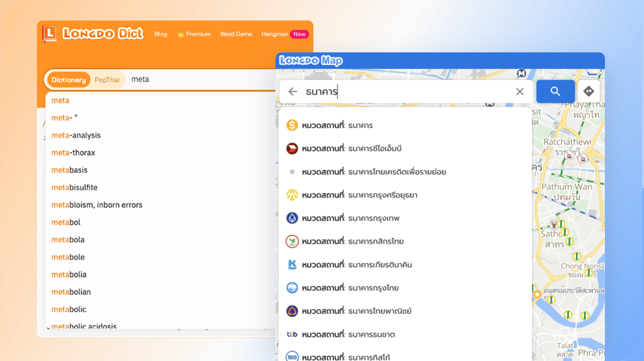Click the Bangkok Bank icon (ธนาคารกรุงเทพ)
The image size is (644, 361).
pos(292,218)
